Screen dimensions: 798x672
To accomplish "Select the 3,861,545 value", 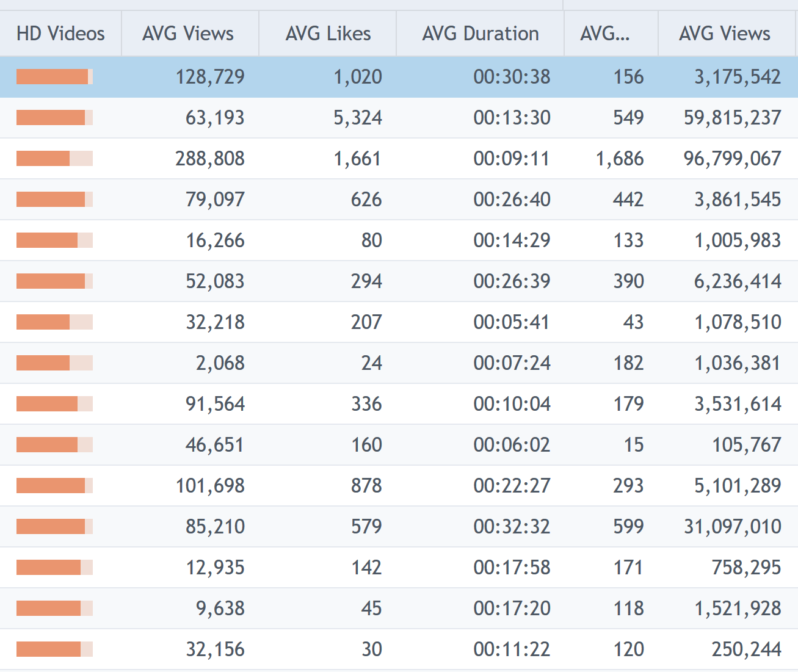I will pos(738,200).
